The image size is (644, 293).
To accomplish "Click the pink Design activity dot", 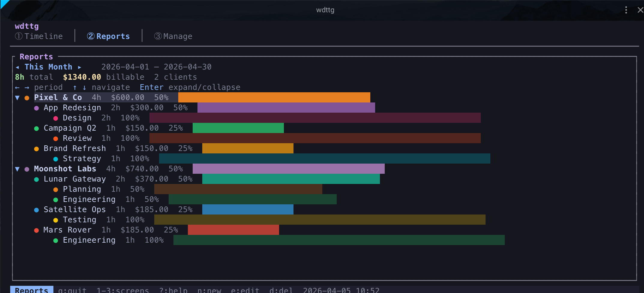I will [56, 118].
